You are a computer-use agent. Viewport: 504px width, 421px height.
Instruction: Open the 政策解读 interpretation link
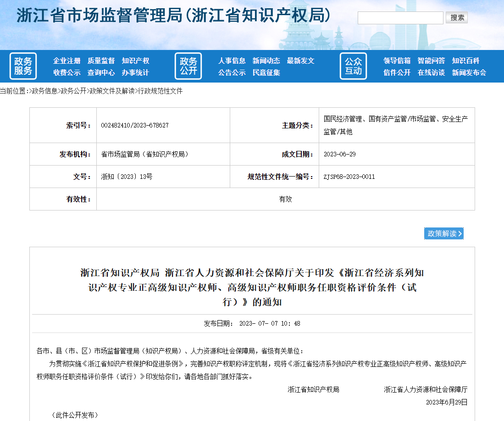coord(443,233)
